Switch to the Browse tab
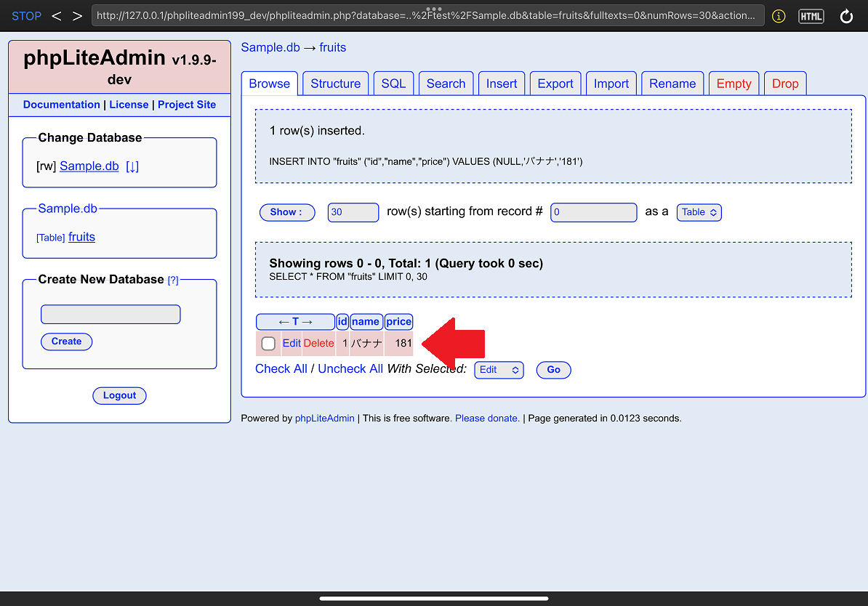This screenshot has height=606, width=868. [x=270, y=84]
